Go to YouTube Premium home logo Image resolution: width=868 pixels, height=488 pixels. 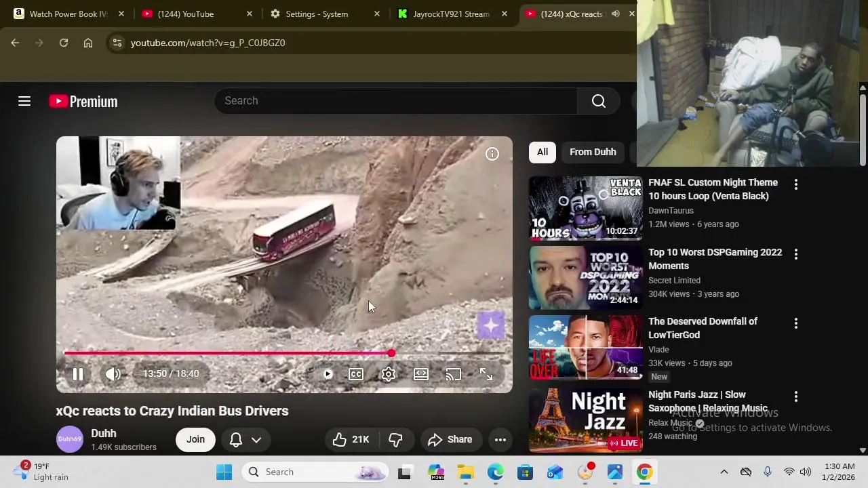coord(83,101)
